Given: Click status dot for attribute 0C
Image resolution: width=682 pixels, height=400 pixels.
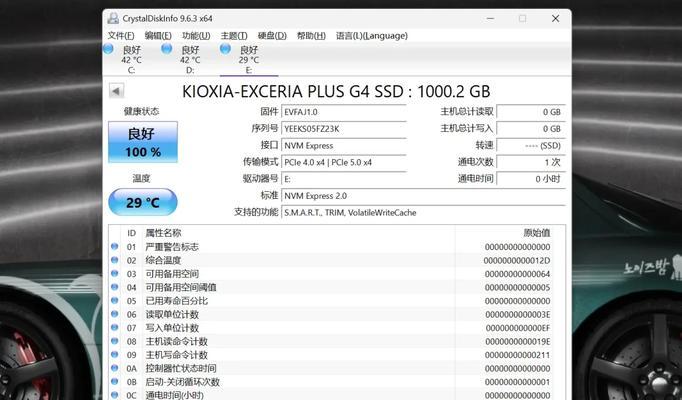Looking at the screenshot, I should pos(114,395).
